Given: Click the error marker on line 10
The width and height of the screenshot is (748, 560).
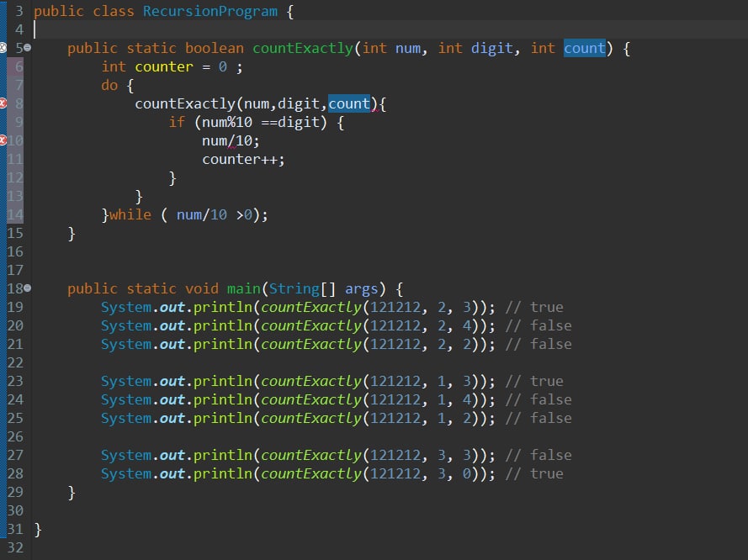Looking at the screenshot, I should tap(3, 140).
